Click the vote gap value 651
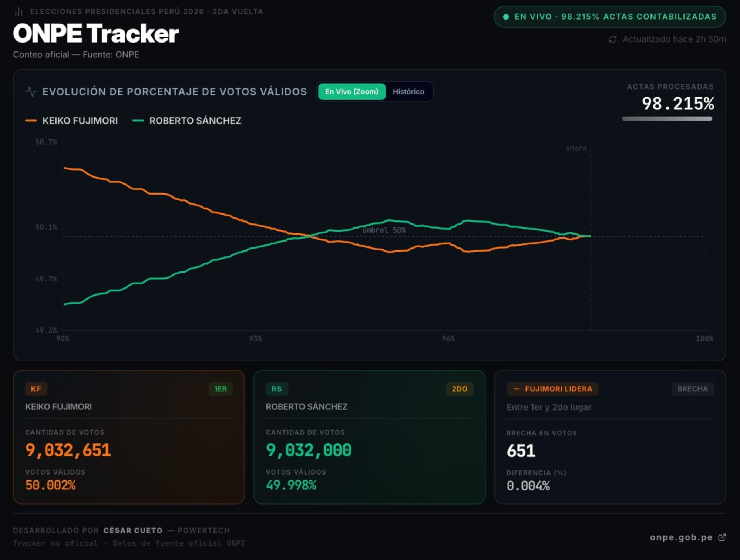 [x=521, y=451]
